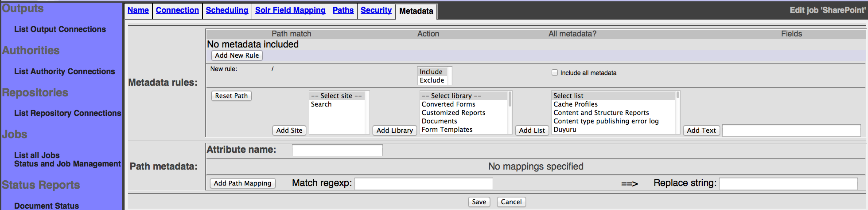Image resolution: width=868 pixels, height=210 pixels.
Task: Click the Add New Rule button
Action: [237, 55]
